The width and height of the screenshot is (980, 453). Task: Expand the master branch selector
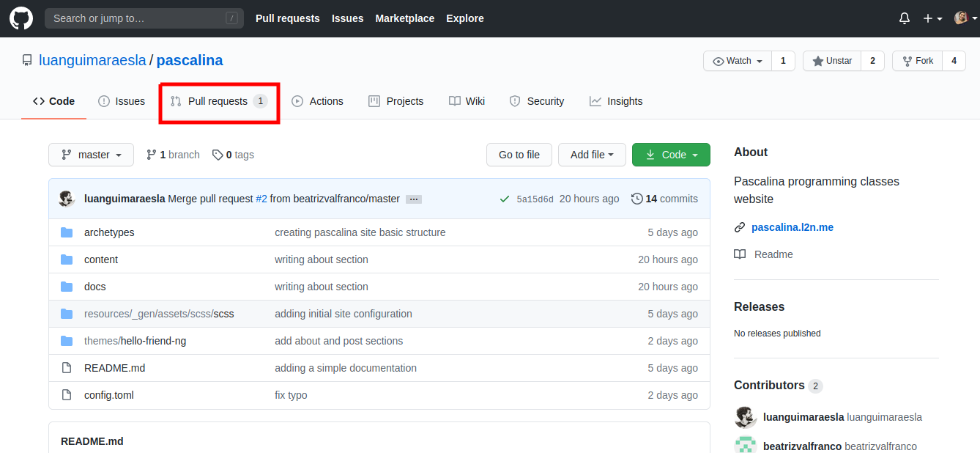92,155
